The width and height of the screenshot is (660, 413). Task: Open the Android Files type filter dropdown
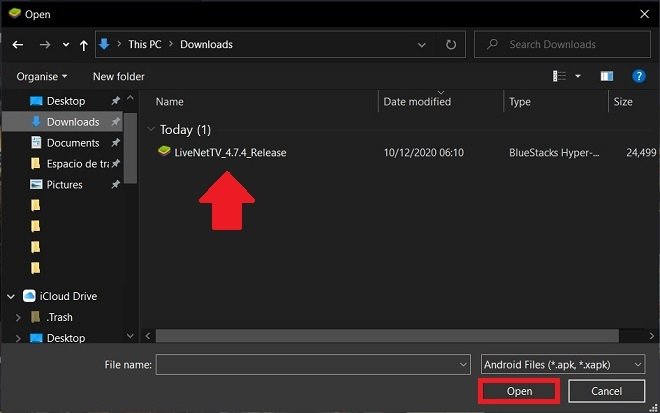pyautogui.click(x=563, y=365)
